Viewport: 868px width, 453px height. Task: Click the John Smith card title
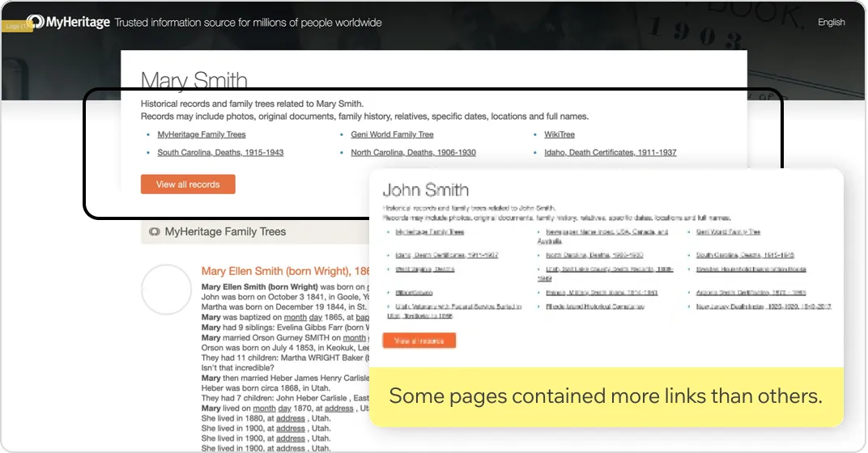click(x=426, y=190)
